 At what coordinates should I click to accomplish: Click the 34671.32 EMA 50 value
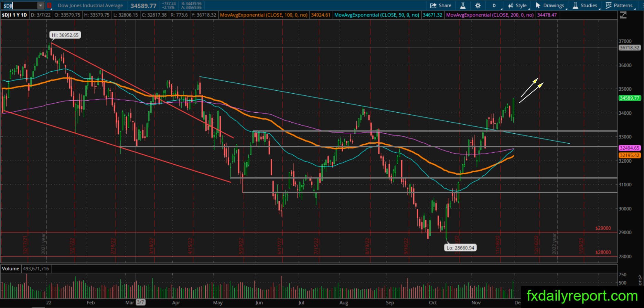click(432, 15)
